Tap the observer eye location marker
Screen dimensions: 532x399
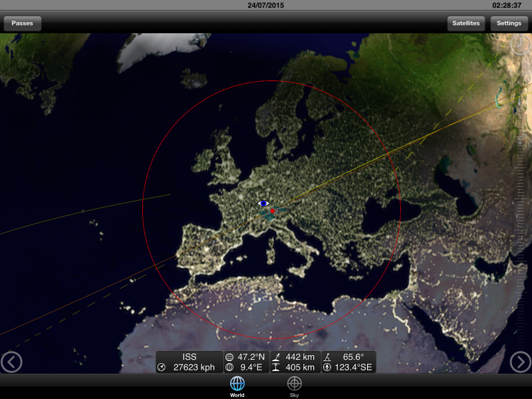[x=263, y=203]
